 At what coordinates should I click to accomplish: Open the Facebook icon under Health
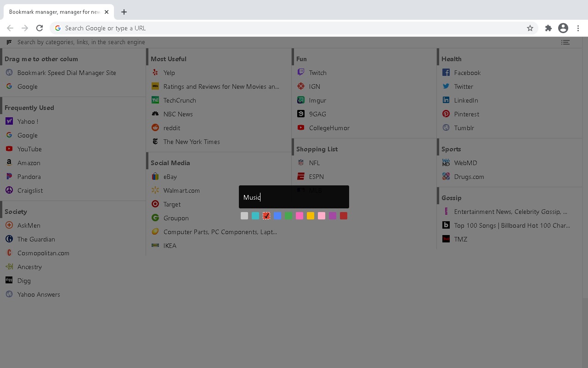click(x=446, y=73)
